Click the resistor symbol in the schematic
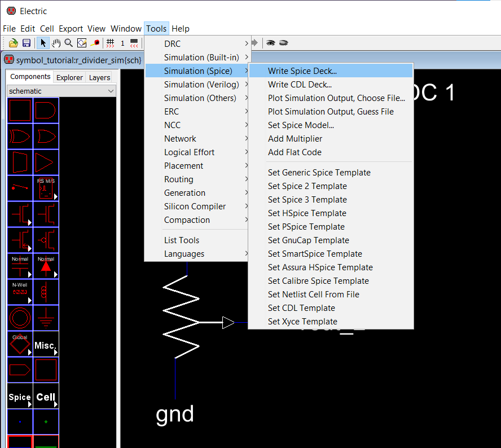The width and height of the screenshot is (501, 448). click(181, 316)
